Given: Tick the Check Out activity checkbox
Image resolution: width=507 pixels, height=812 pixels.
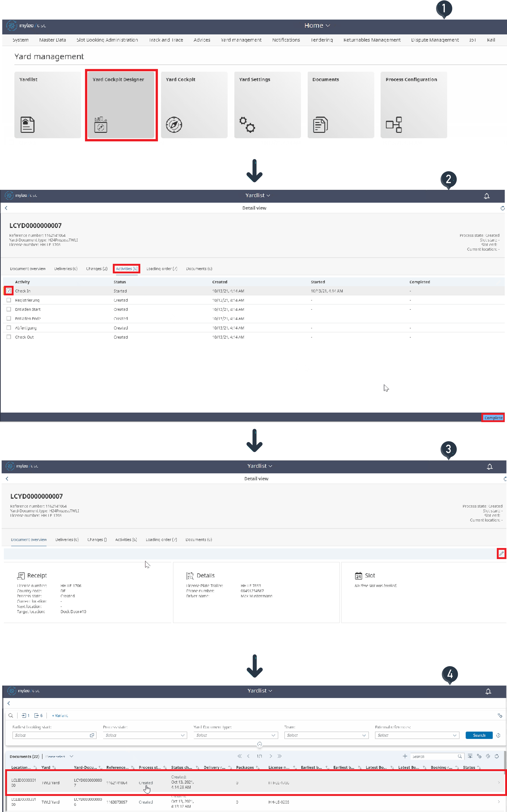Looking at the screenshot, I should tap(9, 337).
